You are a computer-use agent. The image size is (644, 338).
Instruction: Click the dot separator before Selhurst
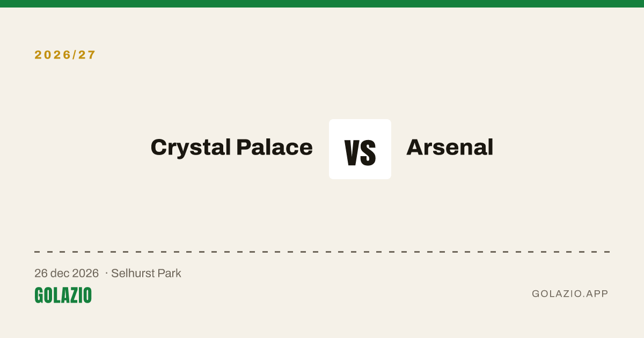106,274
